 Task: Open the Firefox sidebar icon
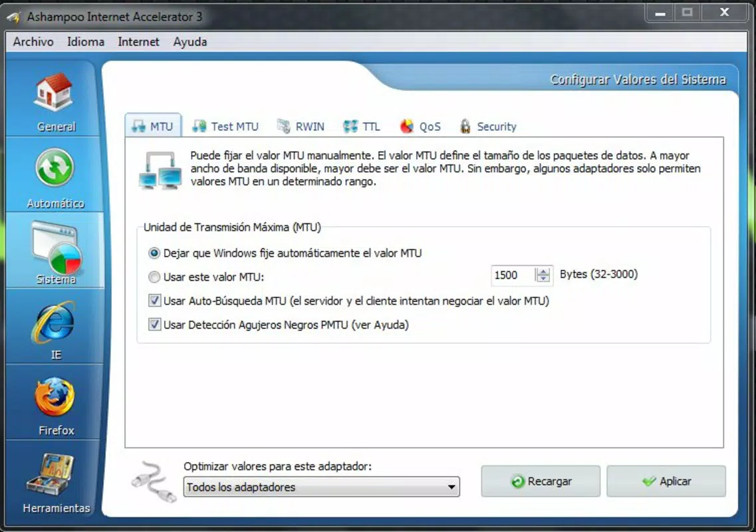pyautogui.click(x=55, y=397)
